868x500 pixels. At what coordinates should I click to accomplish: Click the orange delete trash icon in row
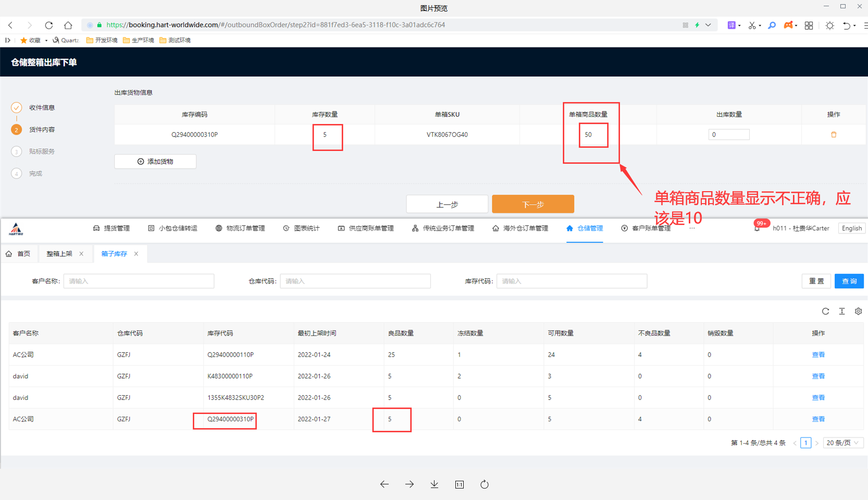point(834,135)
